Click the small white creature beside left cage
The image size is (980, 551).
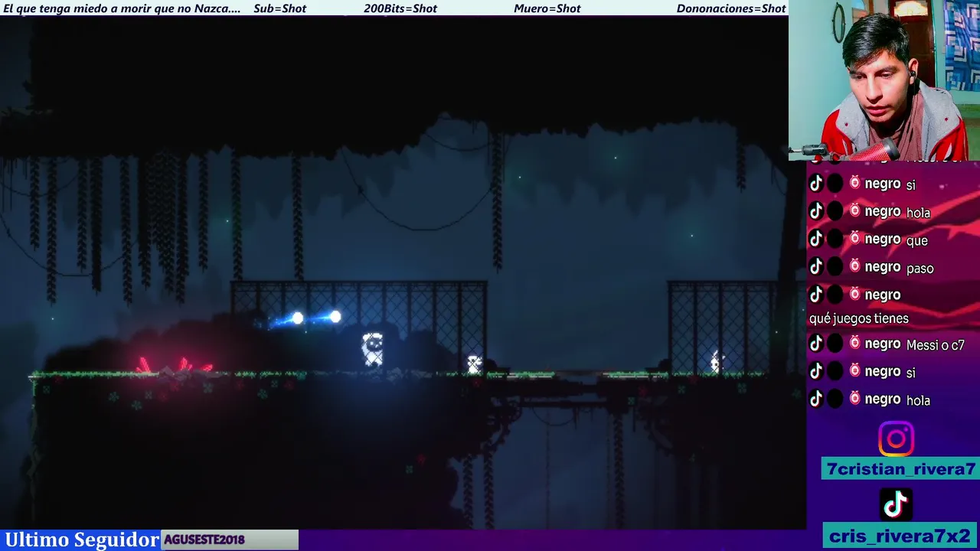pos(475,364)
